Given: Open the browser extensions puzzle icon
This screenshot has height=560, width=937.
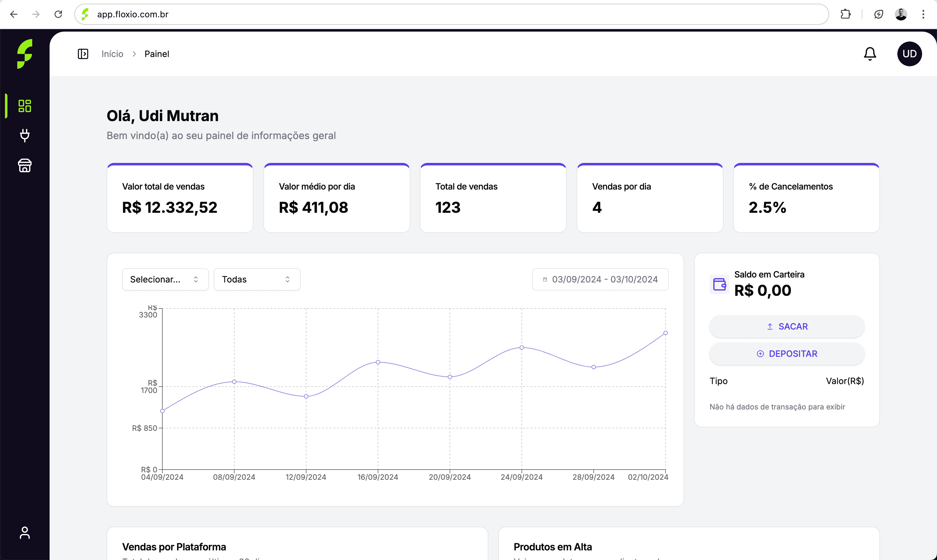Looking at the screenshot, I should click(x=845, y=14).
